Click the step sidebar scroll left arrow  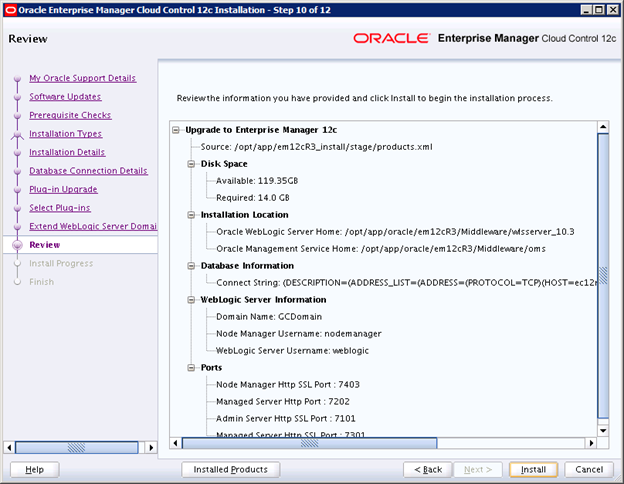pyautogui.click(x=9, y=447)
